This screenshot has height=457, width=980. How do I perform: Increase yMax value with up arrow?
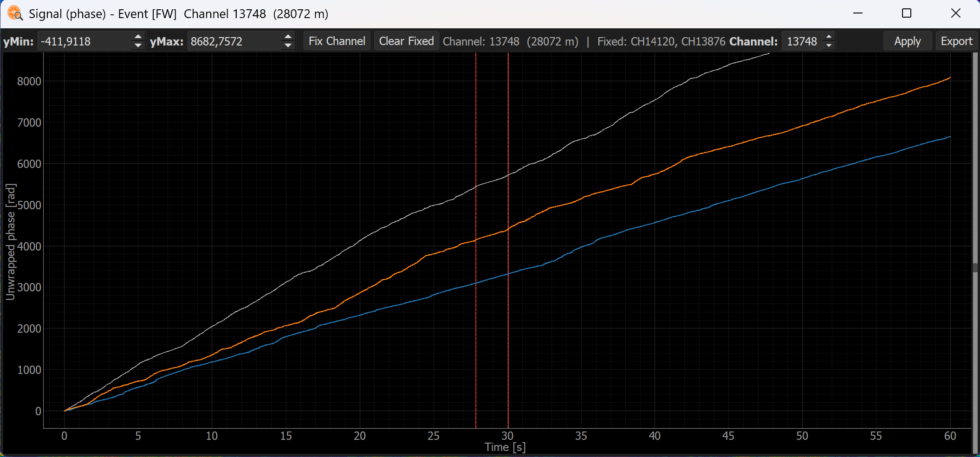click(x=288, y=37)
